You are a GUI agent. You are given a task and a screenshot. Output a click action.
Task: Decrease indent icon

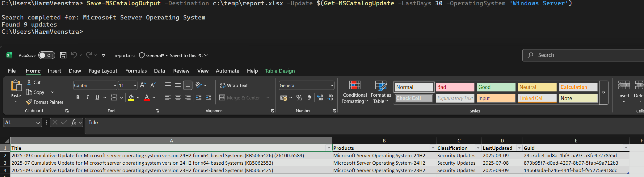click(199, 98)
